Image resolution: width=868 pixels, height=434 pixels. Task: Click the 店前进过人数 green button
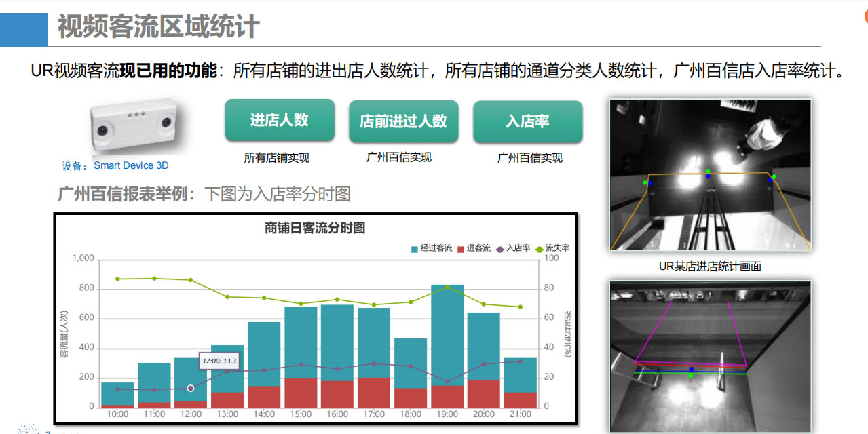point(403,121)
